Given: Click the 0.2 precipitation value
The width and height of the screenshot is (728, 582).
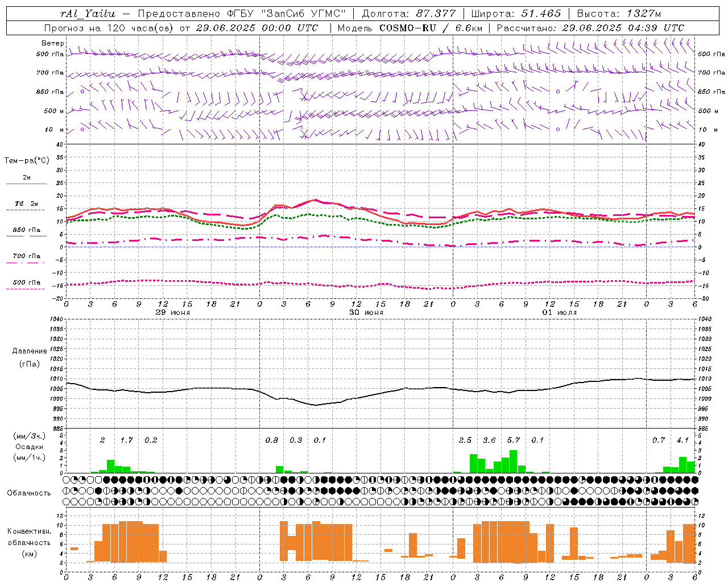Looking at the screenshot, I should coord(151,440).
